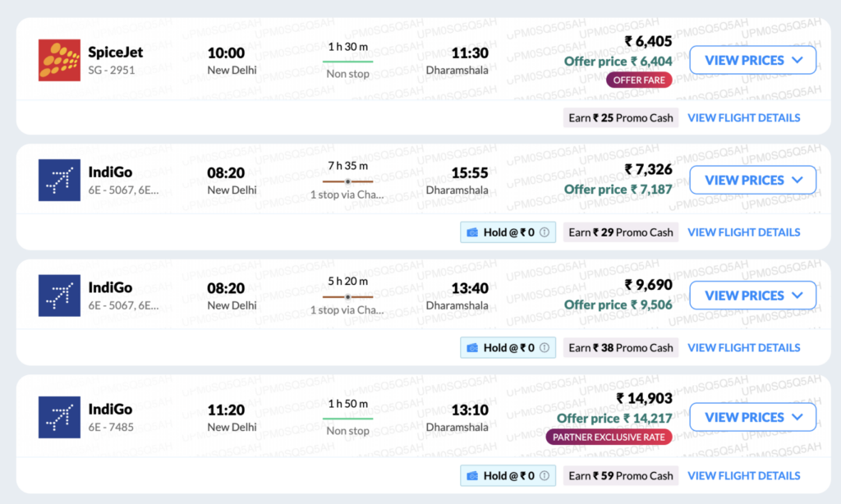Click flight number 6E - 7485
This screenshot has height=504, width=841.
(x=111, y=428)
